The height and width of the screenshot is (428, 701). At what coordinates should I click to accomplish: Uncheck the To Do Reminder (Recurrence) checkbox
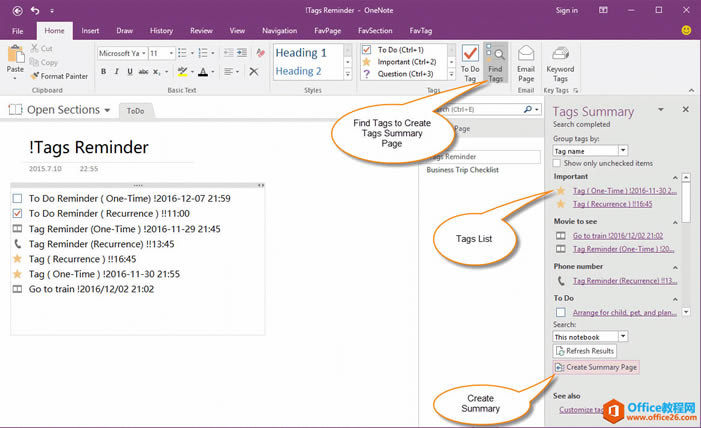(17, 214)
